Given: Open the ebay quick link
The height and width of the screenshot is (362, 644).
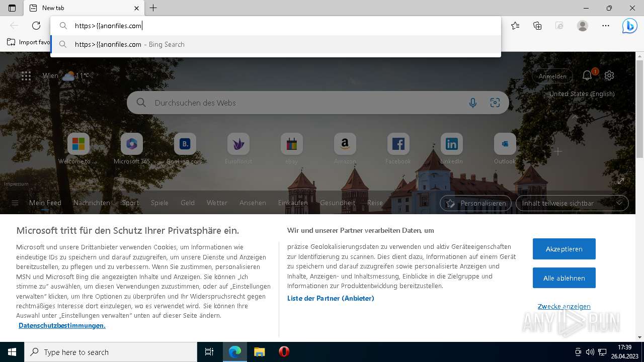Looking at the screenshot, I should click(x=291, y=149).
